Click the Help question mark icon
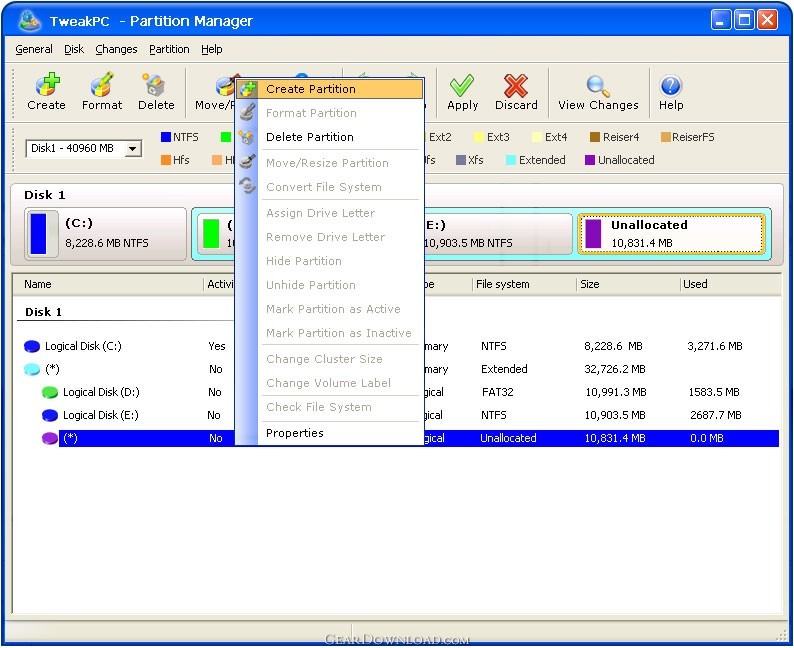794x648 pixels. tap(670, 86)
